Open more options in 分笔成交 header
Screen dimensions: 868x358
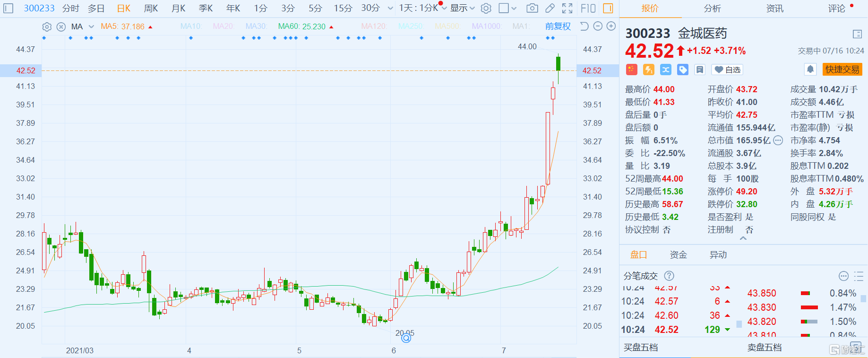843,276
